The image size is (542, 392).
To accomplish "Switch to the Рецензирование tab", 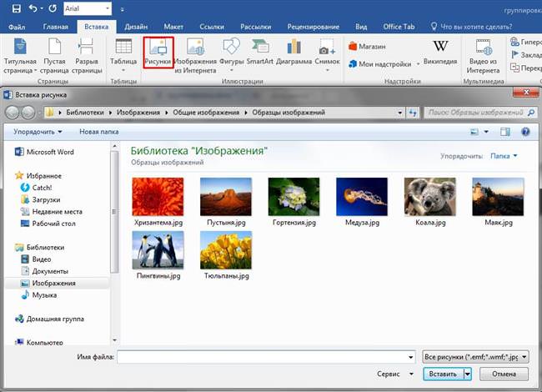I will click(314, 27).
